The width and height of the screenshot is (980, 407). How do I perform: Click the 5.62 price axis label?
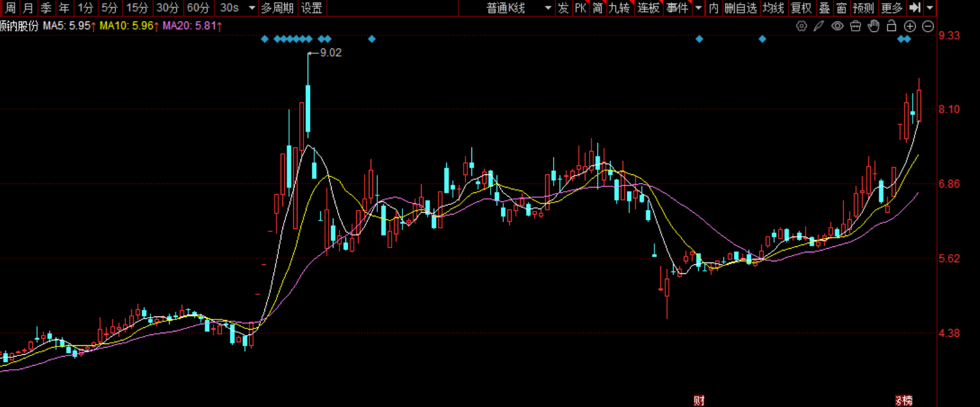(x=949, y=258)
